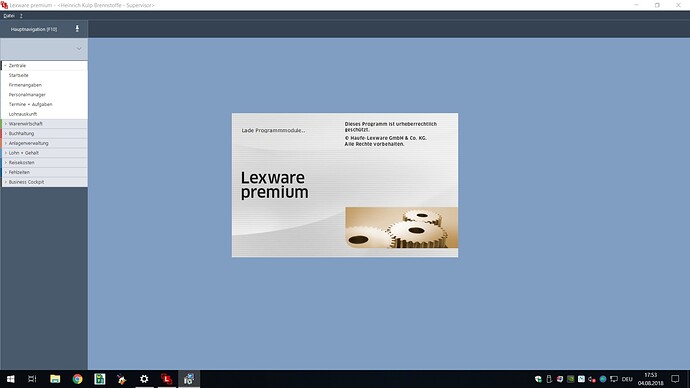
Task: Open the volume speaker tray icon
Action: pyautogui.click(x=592, y=379)
